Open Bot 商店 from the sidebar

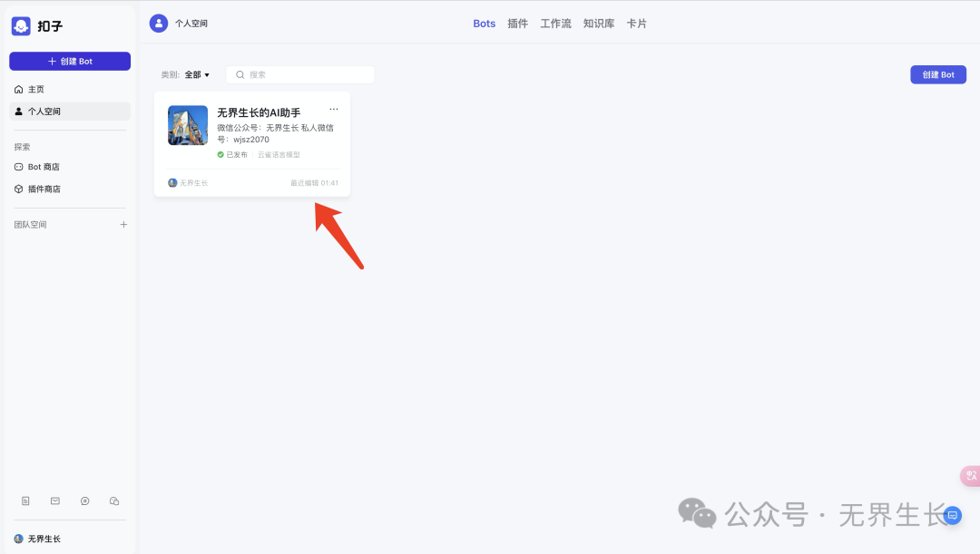[x=70, y=167]
